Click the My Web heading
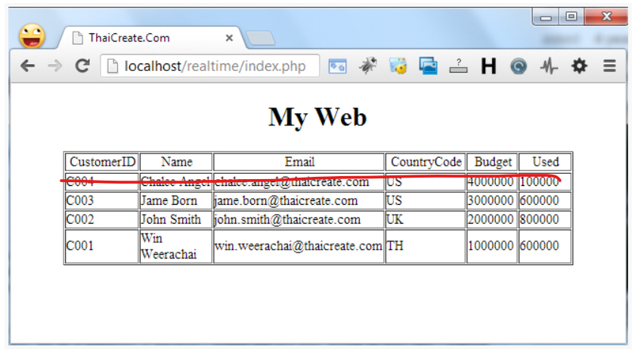Viewport: 644px width, 356px height. coord(317,117)
